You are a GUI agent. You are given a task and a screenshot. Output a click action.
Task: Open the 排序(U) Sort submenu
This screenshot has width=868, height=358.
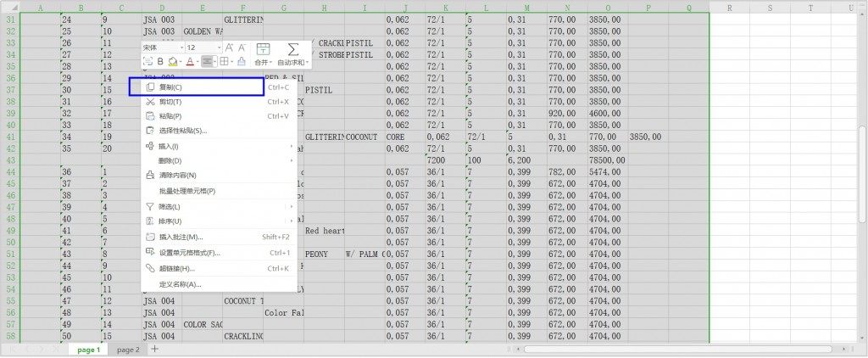(220, 221)
